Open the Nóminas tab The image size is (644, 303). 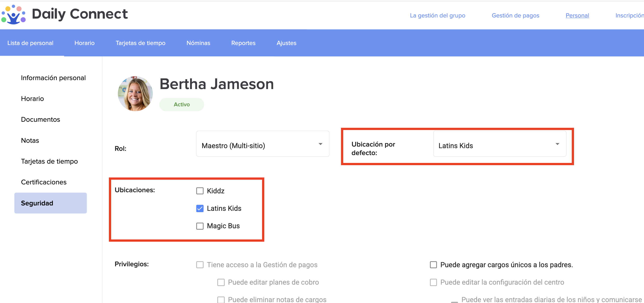[198, 43]
